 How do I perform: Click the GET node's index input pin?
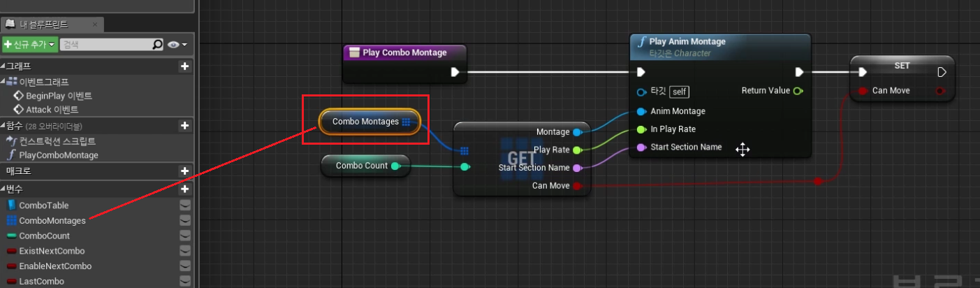[465, 167]
